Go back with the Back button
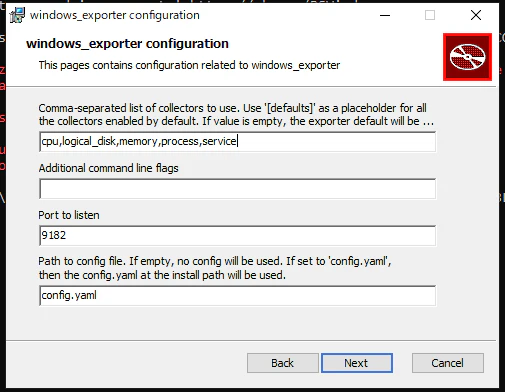The width and height of the screenshot is (505, 392). click(283, 363)
